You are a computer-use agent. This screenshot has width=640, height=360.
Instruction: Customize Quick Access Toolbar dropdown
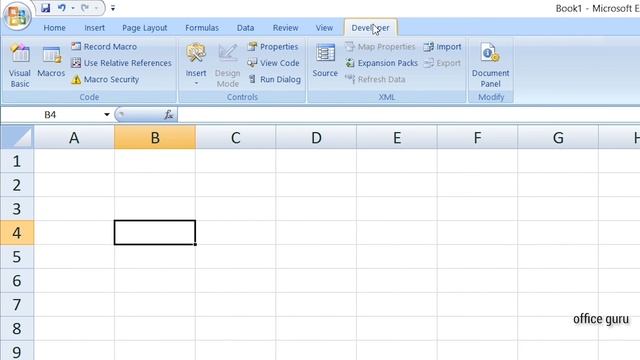113,8
